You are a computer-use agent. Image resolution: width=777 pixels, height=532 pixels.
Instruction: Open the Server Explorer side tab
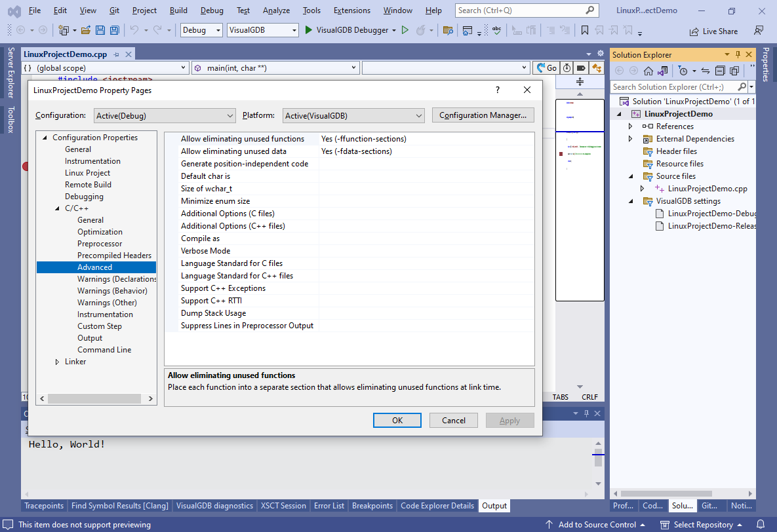11,73
